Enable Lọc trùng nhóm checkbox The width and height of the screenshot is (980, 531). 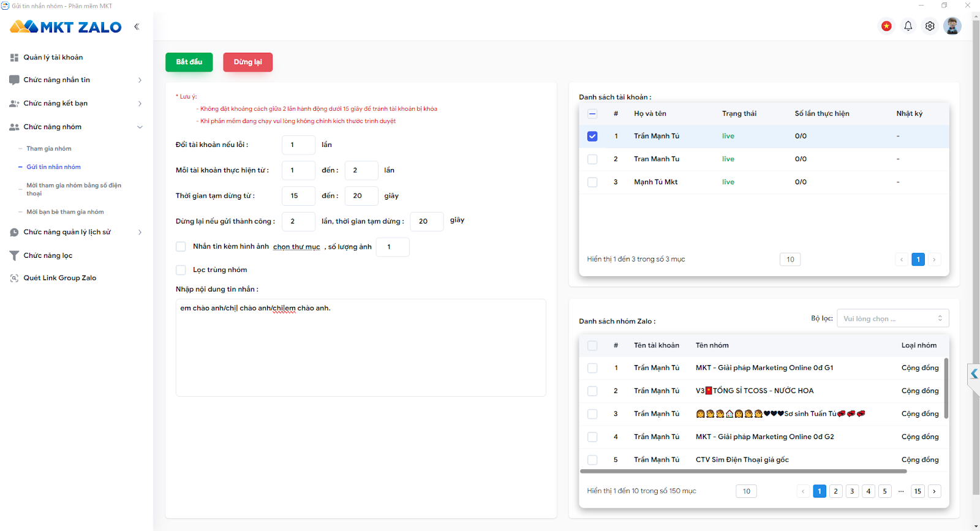[x=181, y=269]
